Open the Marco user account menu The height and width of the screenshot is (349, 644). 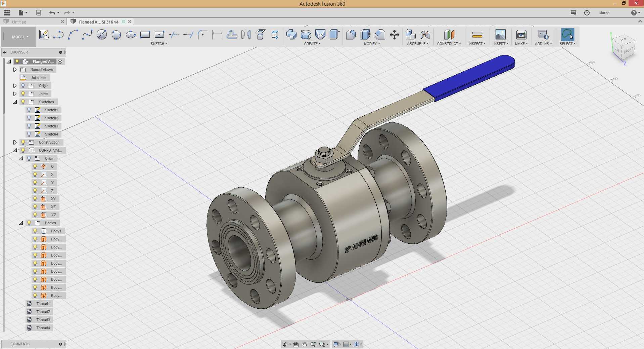(x=604, y=13)
